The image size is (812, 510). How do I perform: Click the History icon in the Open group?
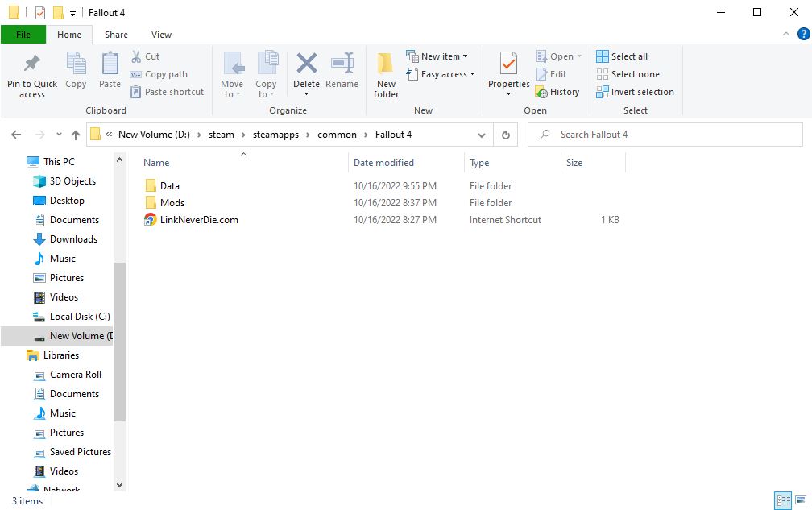pos(558,92)
